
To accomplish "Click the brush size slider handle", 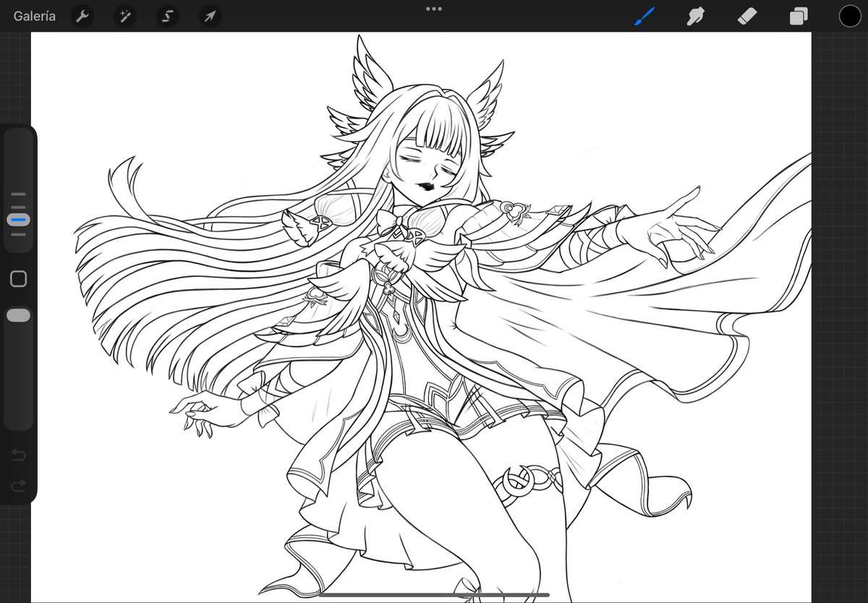I will [19, 219].
